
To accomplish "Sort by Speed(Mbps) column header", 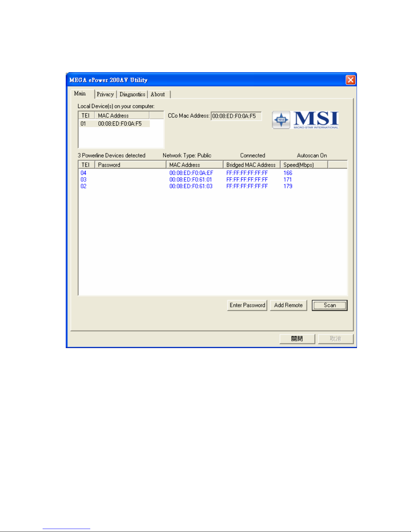I will [304, 165].
